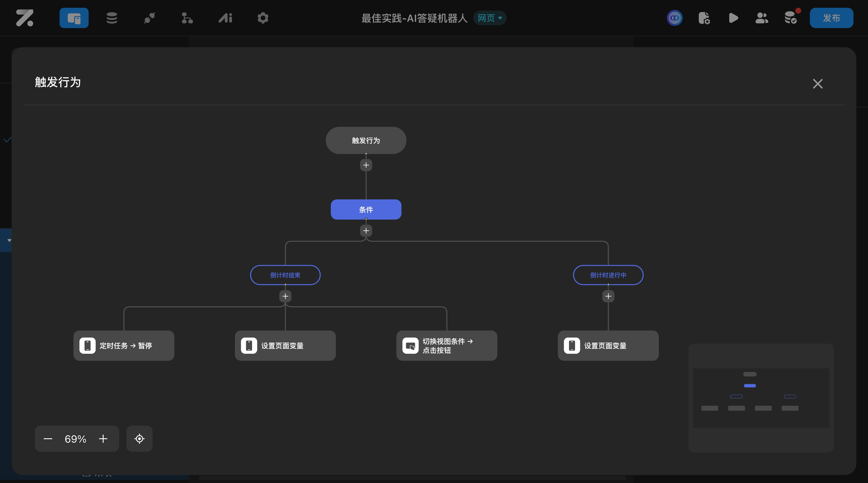
Task: Open the platform dropdown labeled 网页
Action: point(490,18)
